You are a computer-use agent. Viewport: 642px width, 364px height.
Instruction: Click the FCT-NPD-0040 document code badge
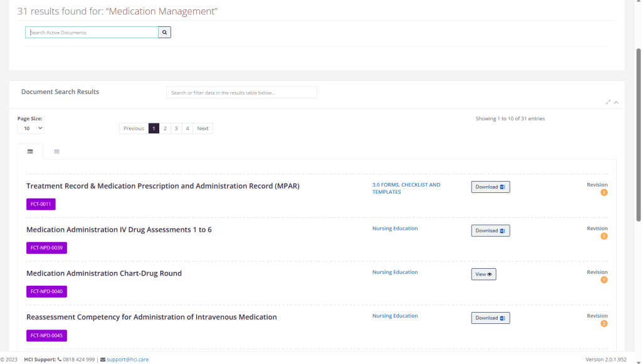pos(46,291)
